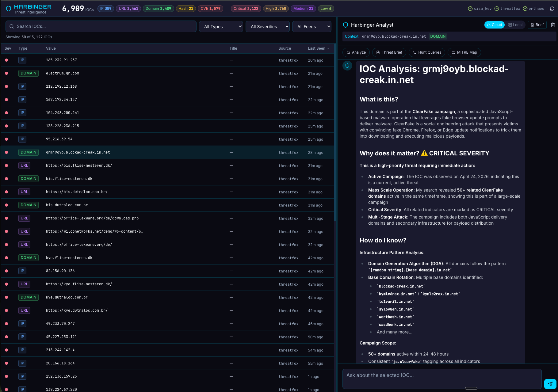Generate a Threat Brief
The height and width of the screenshot is (392, 558).
389,52
